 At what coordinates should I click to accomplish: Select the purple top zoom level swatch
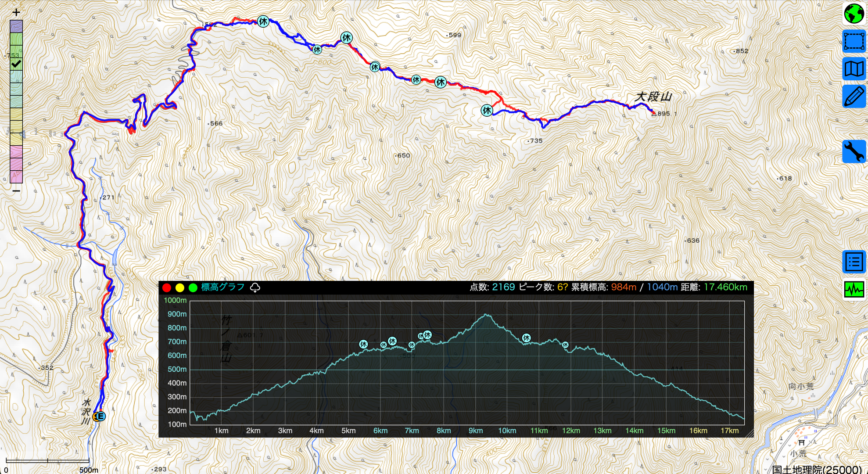[x=16, y=26]
